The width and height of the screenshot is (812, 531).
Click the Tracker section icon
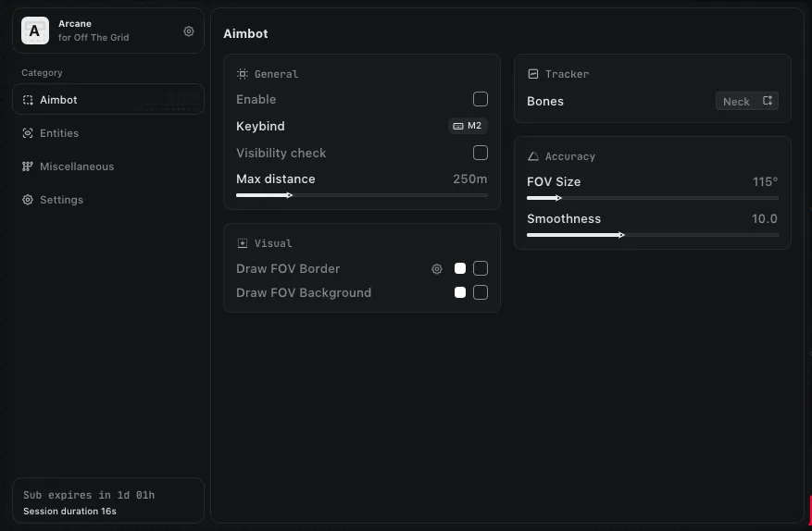coord(533,74)
